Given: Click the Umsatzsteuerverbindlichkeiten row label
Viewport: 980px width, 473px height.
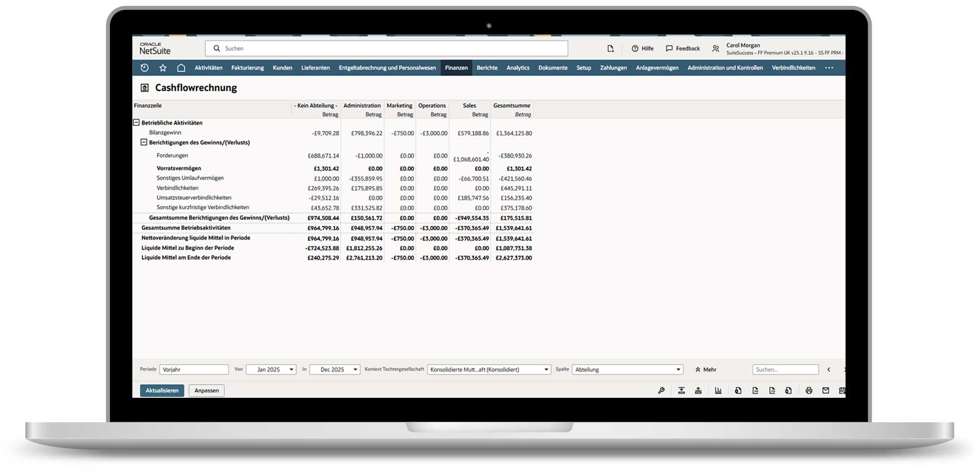Looking at the screenshot, I should pyautogui.click(x=194, y=198).
